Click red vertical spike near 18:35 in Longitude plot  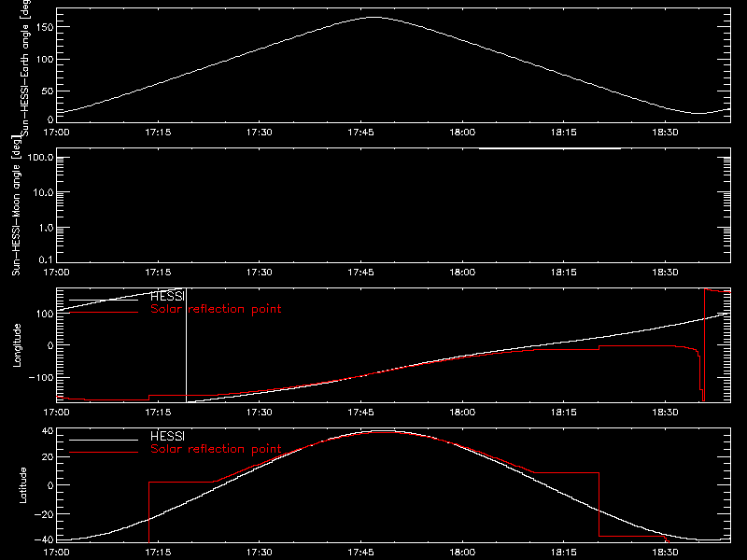click(704, 345)
